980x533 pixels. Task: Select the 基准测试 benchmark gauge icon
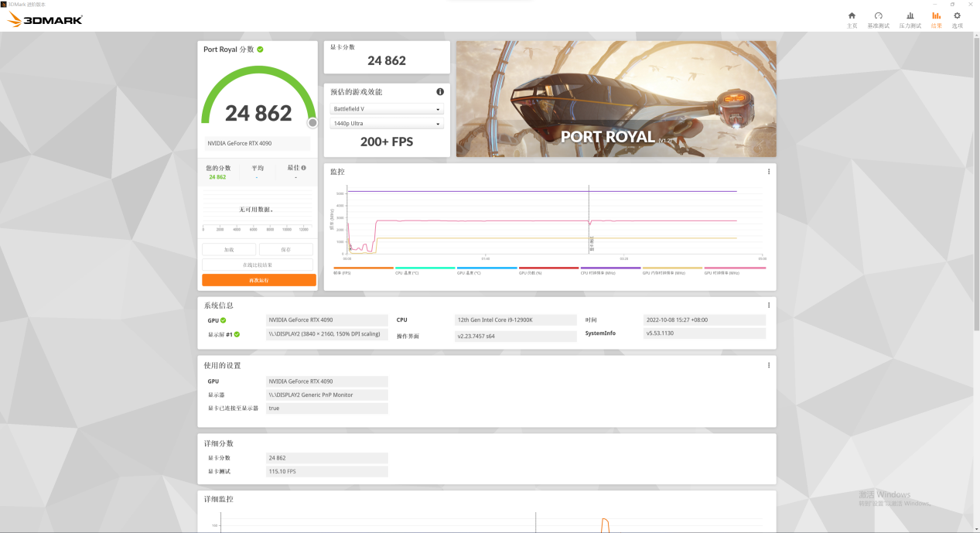click(x=879, y=19)
